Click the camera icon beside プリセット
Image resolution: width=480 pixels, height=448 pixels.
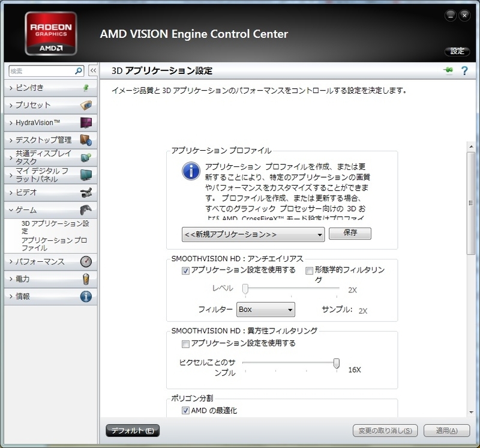pyautogui.click(x=86, y=105)
